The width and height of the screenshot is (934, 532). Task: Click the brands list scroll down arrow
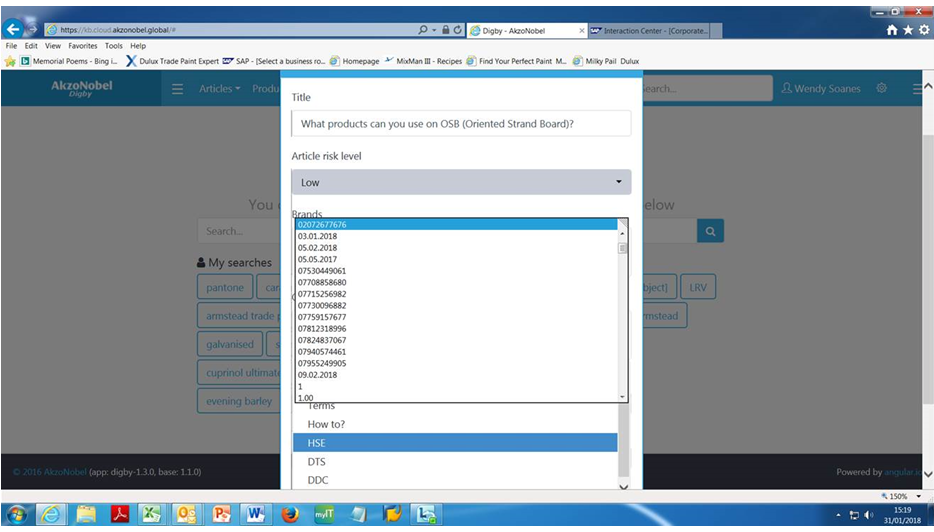(x=622, y=396)
